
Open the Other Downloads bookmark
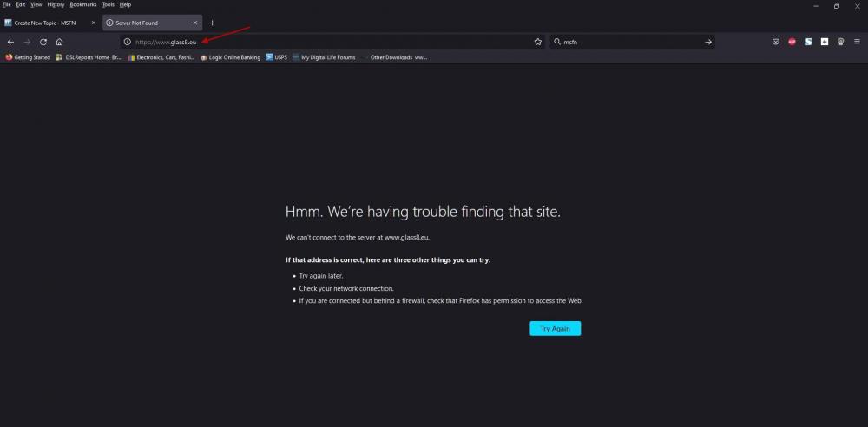click(394, 57)
